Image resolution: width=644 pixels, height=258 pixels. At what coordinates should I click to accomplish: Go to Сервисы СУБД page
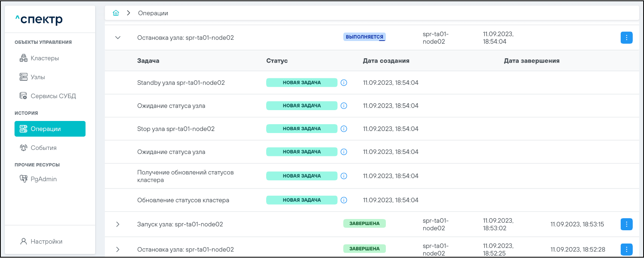53,96
